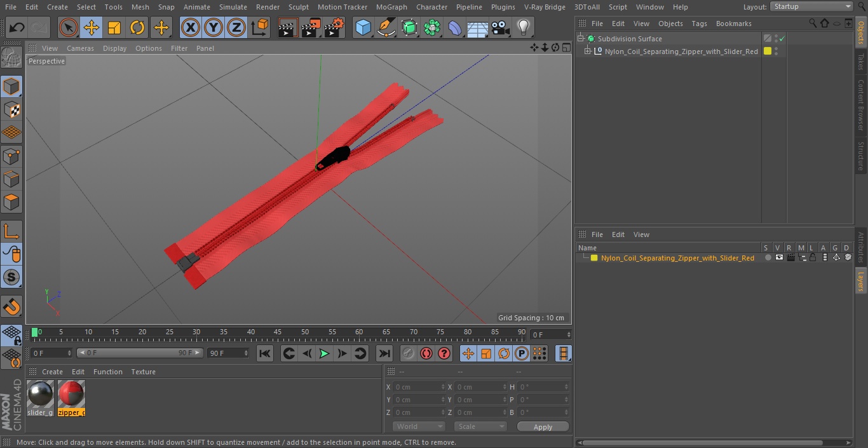Open the Array/MoGraph green flower icon
Viewport: 868px width, 448px height.
(x=432, y=27)
